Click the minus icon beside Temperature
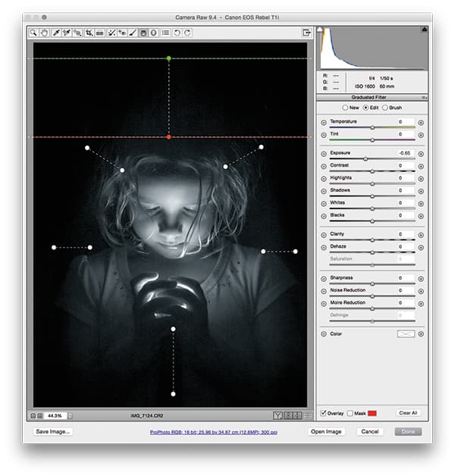This screenshot has width=455, height=476. pos(324,123)
